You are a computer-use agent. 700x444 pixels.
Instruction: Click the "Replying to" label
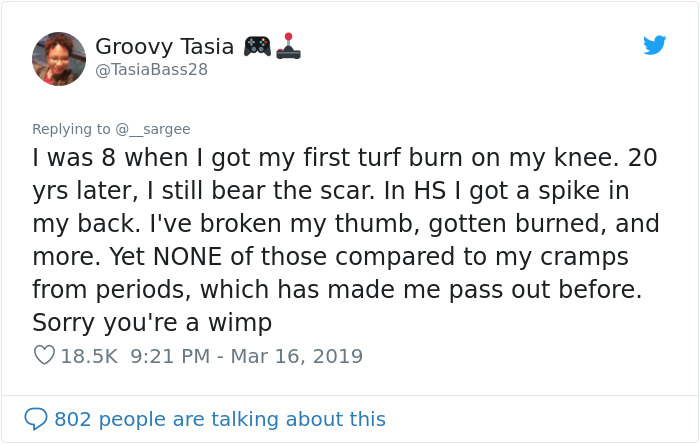[x=72, y=129]
